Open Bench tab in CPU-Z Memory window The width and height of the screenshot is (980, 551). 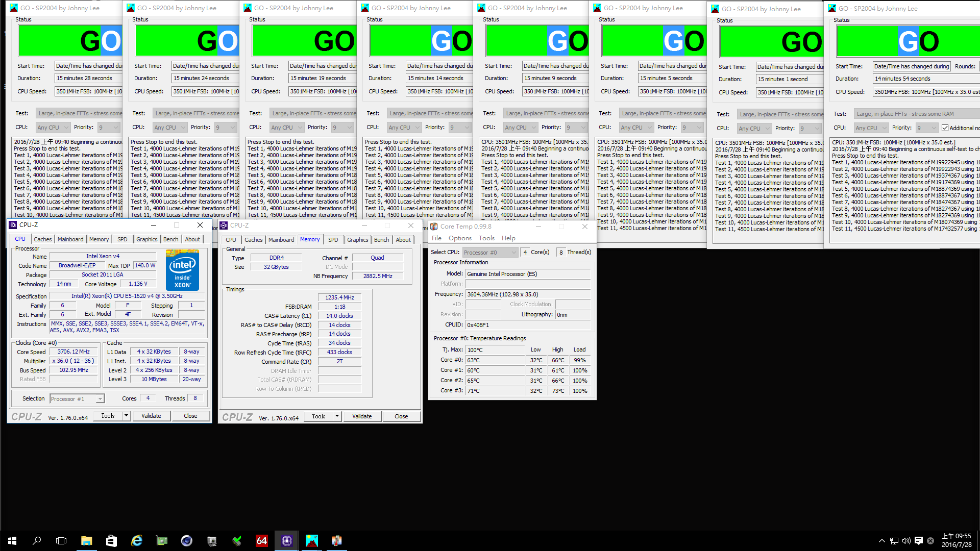[382, 240]
